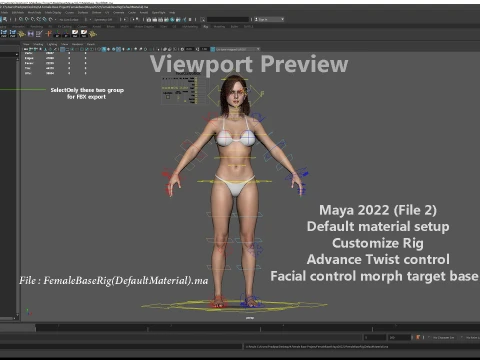This screenshot has width=480, height=360.
Task: Click the Edges row in heads-up display
Action: click(56, 58)
